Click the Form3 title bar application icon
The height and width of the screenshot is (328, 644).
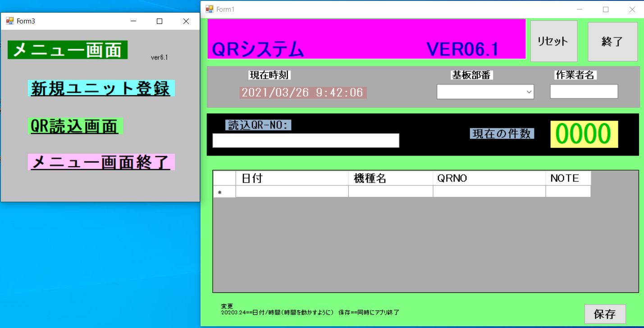(10, 21)
